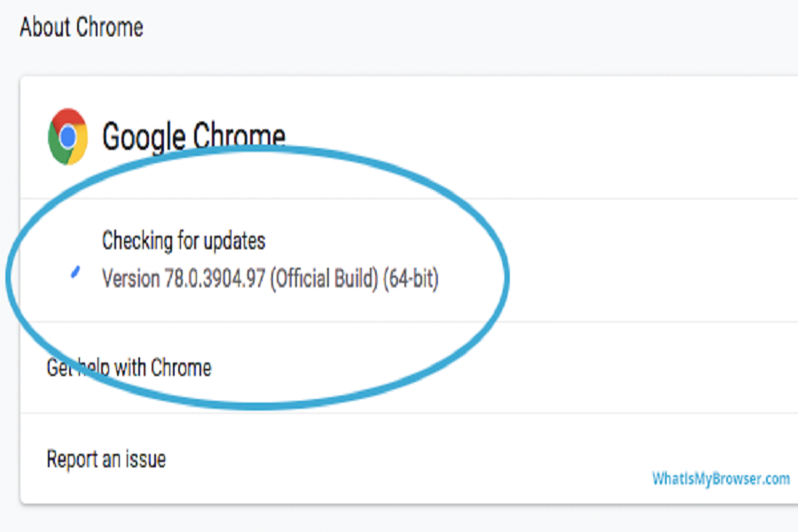This screenshot has height=532, width=798.
Task: Open the Report an issue link
Action: tap(106, 459)
